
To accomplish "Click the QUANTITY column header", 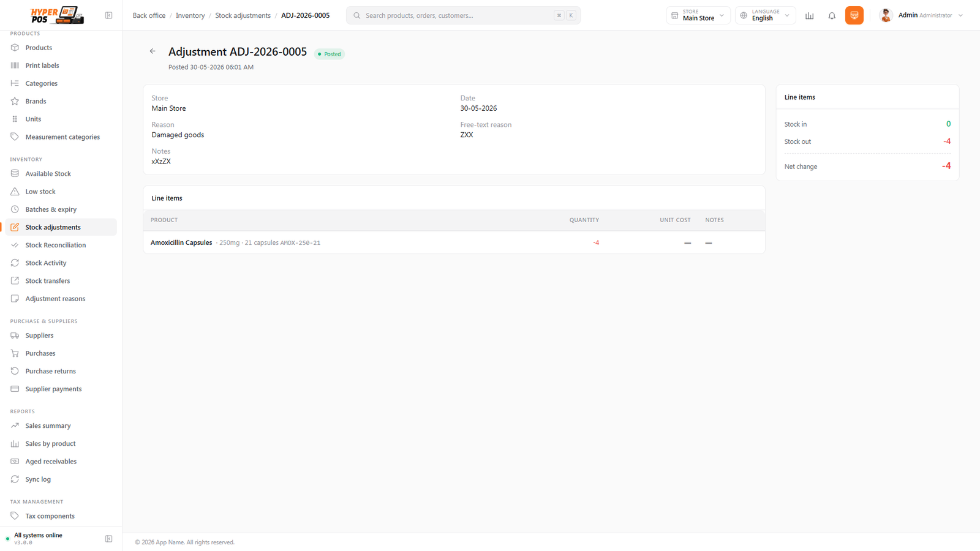I will [x=584, y=220].
